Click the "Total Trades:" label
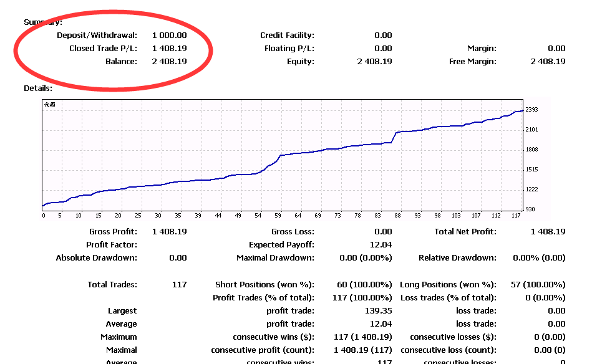The image size is (592, 364). 112,285
